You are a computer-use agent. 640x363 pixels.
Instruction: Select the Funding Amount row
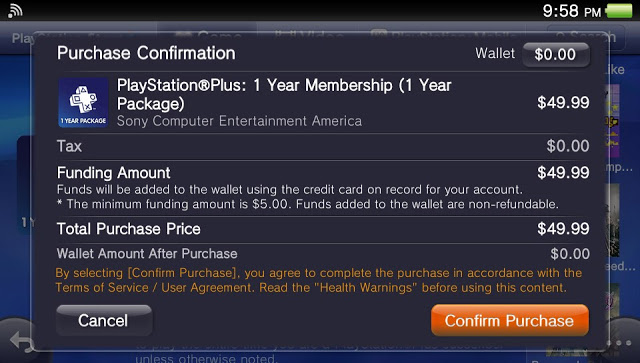click(x=323, y=187)
